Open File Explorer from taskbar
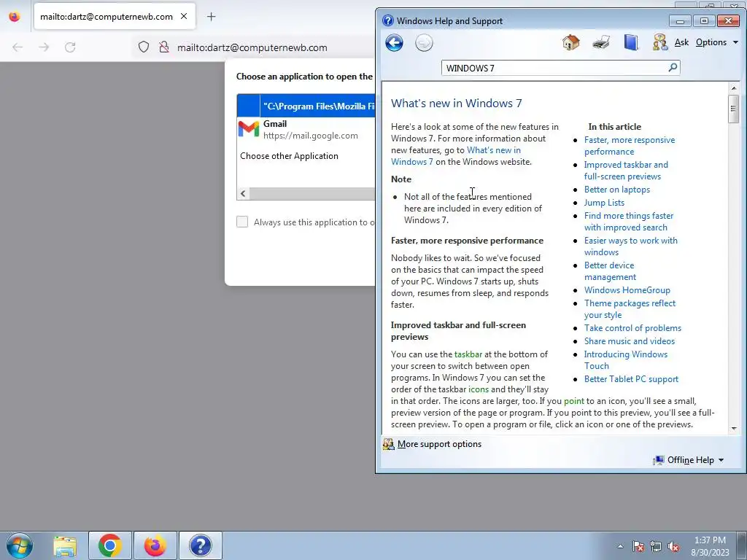The height and width of the screenshot is (560, 747). (65, 545)
